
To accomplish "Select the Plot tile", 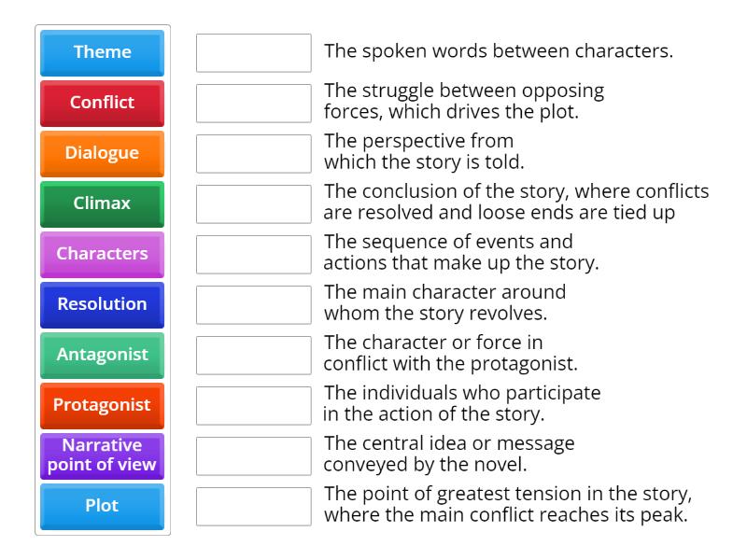I will tap(101, 505).
